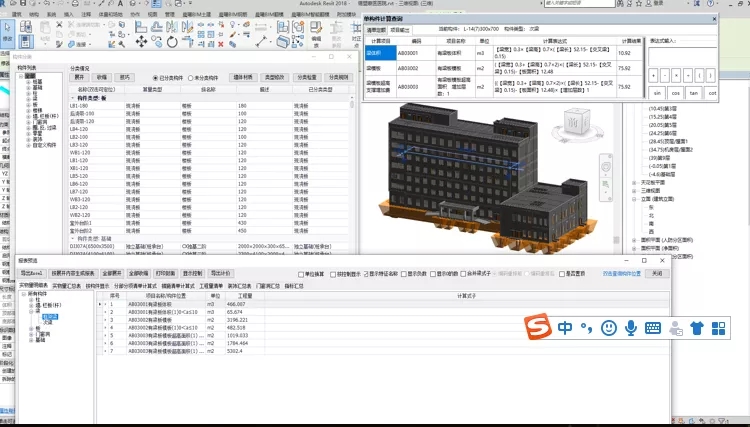
Task: Expand 天花板平面 in project browser
Action: 634,183
